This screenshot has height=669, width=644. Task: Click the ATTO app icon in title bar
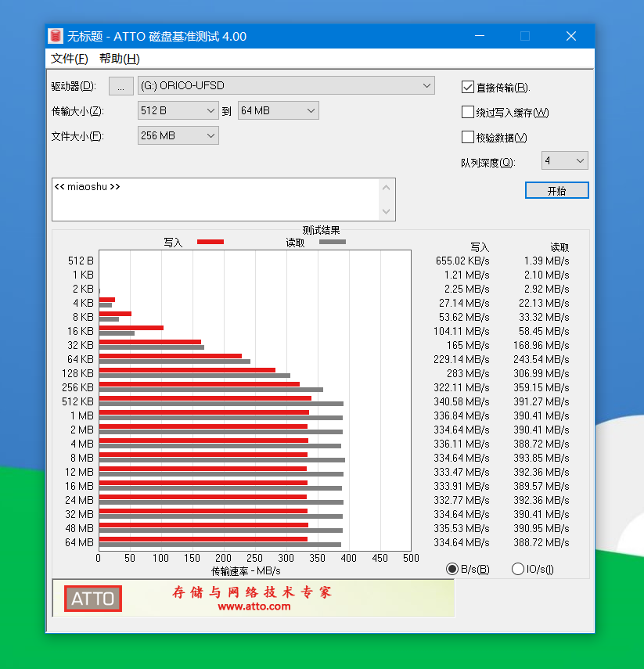point(56,36)
